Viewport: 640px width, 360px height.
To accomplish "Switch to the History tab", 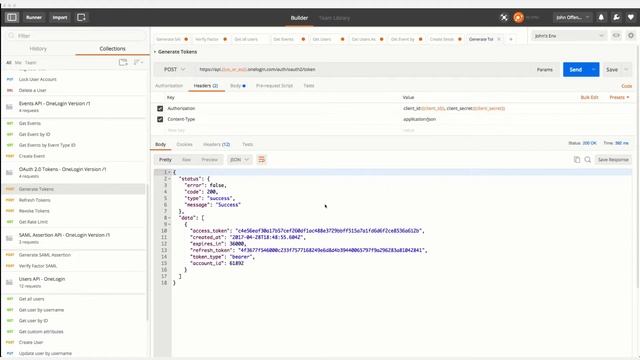I will pos(38,49).
